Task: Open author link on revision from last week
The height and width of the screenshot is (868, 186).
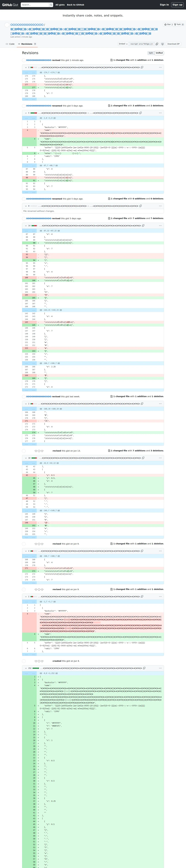Action: tap(39, 397)
